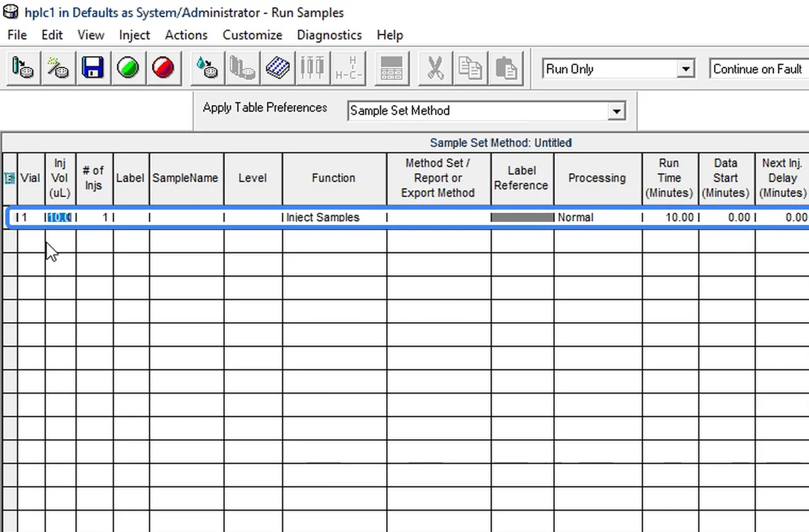Click the Next Inj. Delay 0.00 cell
The height and width of the screenshot is (532, 809).
[x=782, y=218]
